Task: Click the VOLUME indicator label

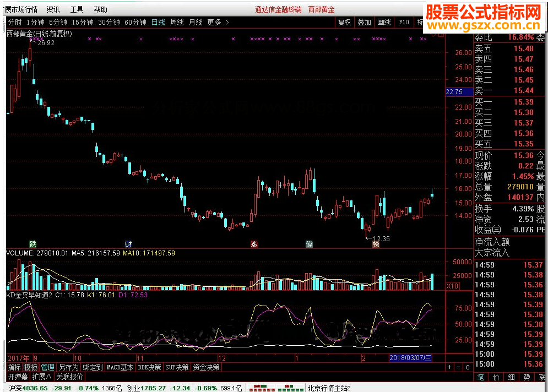Action: coord(20,253)
